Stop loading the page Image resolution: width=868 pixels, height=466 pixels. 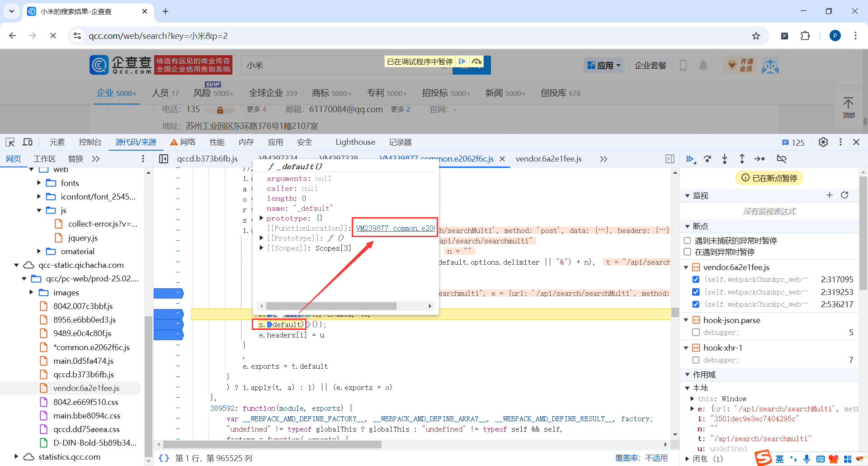click(x=53, y=36)
